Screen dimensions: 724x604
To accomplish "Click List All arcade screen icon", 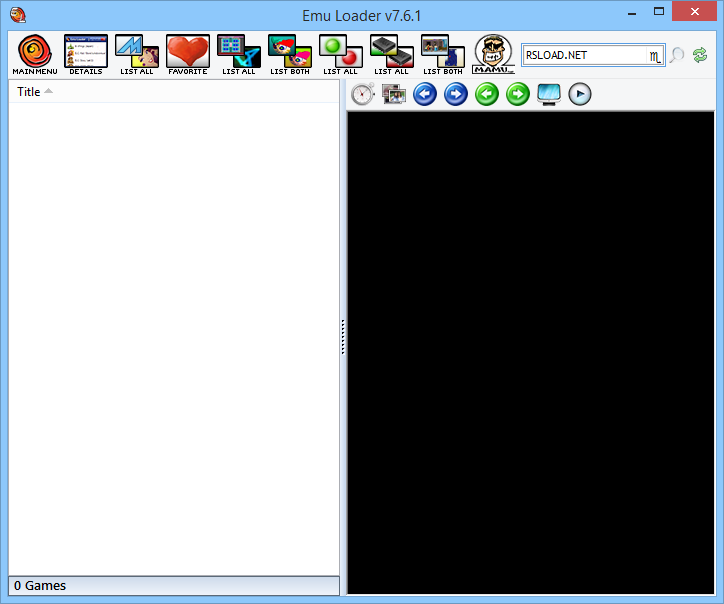I will click(239, 54).
